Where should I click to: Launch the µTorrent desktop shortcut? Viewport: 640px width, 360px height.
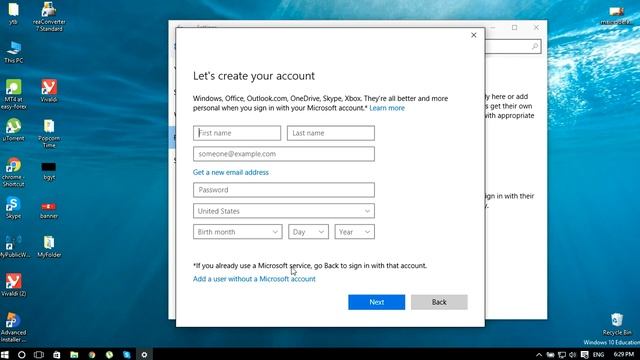(13, 130)
